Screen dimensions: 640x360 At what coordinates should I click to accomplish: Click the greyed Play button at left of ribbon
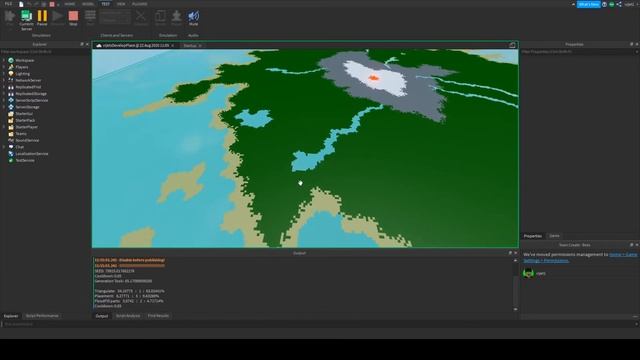click(x=10, y=16)
